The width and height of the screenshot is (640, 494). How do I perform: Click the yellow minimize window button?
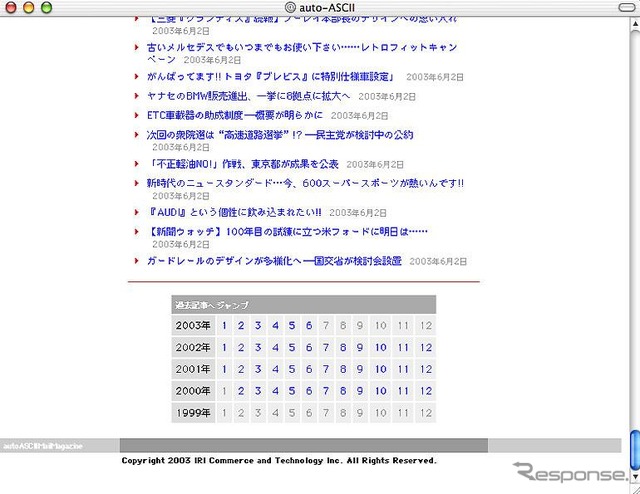[29, 7]
